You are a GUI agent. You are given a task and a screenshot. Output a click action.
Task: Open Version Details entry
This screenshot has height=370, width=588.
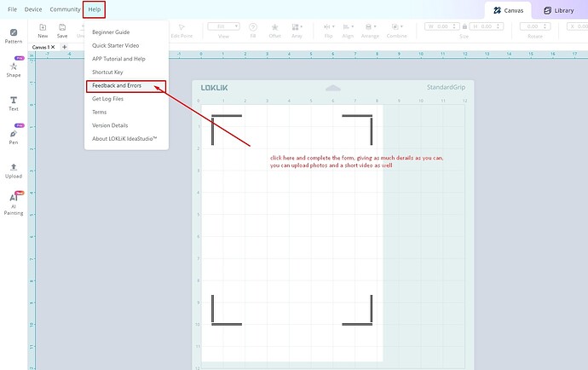click(110, 125)
